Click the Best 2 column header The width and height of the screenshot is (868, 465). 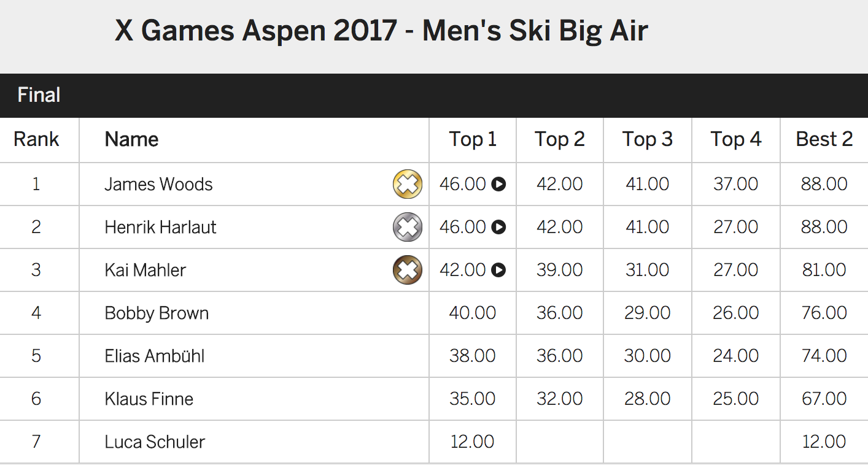[824, 139]
